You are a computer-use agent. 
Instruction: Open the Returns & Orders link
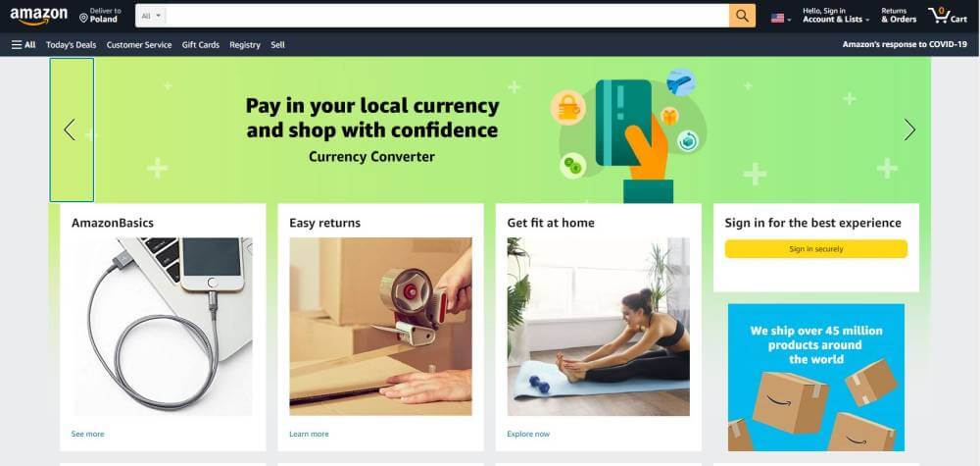click(x=899, y=15)
